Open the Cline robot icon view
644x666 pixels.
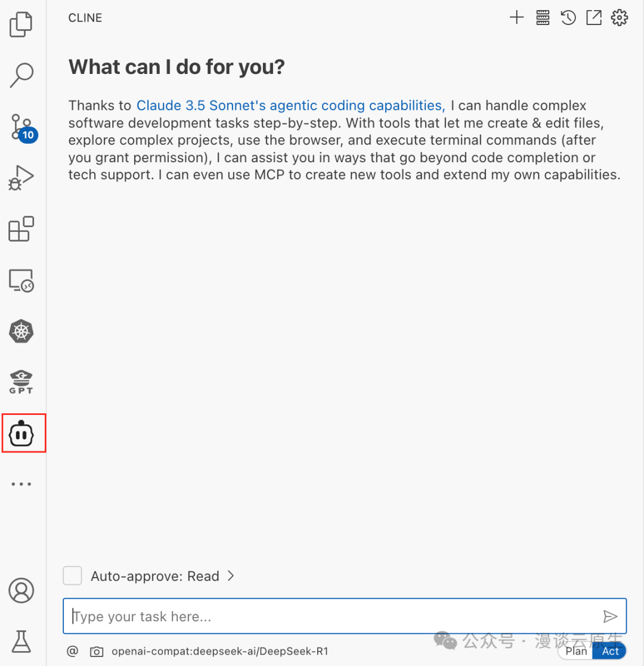click(x=21, y=433)
